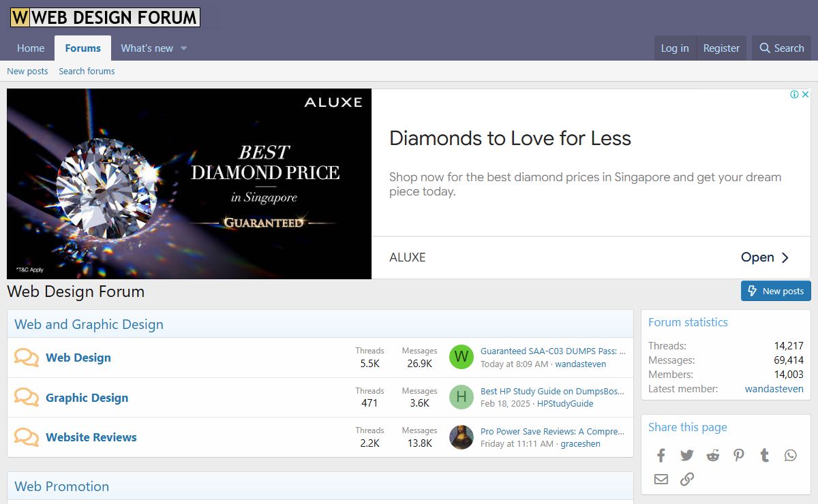Open the Search forums sub-navigation link
This screenshot has height=504, width=818.
[x=87, y=71]
